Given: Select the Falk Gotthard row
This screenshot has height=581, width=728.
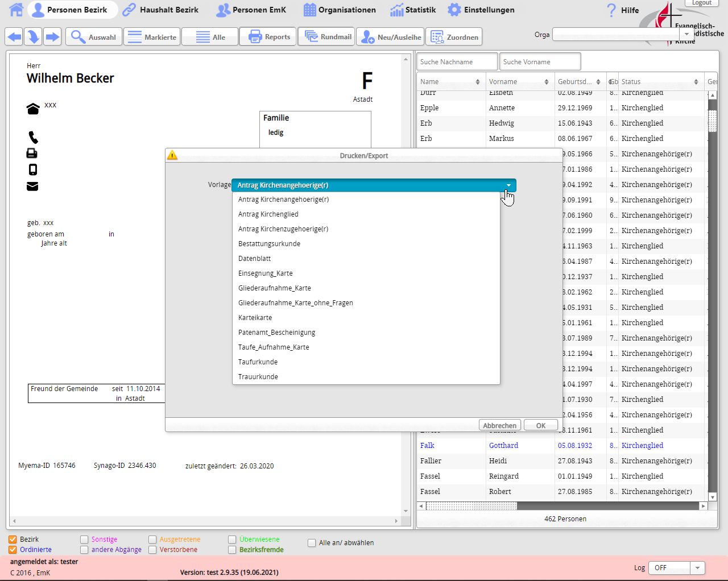Looking at the screenshot, I should click(x=562, y=446).
